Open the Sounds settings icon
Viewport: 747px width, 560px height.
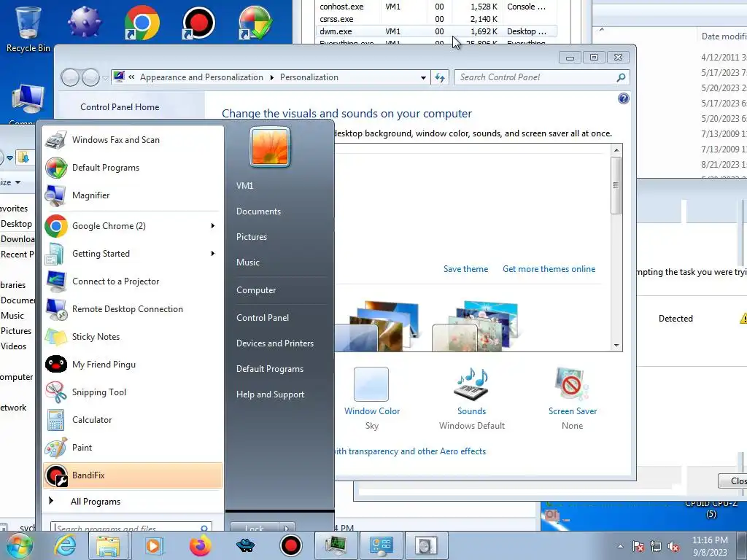[472, 384]
